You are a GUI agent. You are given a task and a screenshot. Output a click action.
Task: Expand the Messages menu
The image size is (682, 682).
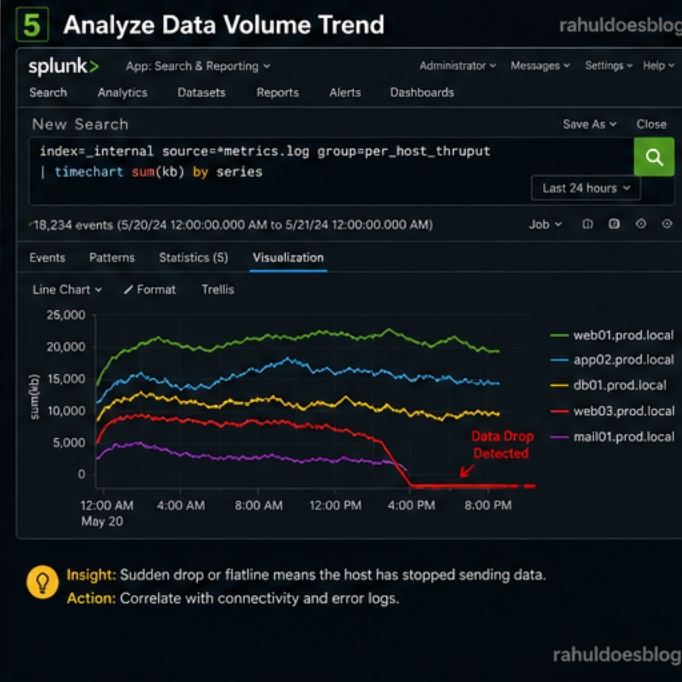point(540,66)
